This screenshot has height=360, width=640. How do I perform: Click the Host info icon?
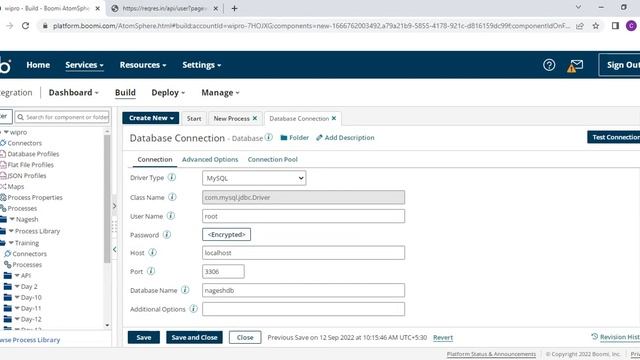coord(152,253)
